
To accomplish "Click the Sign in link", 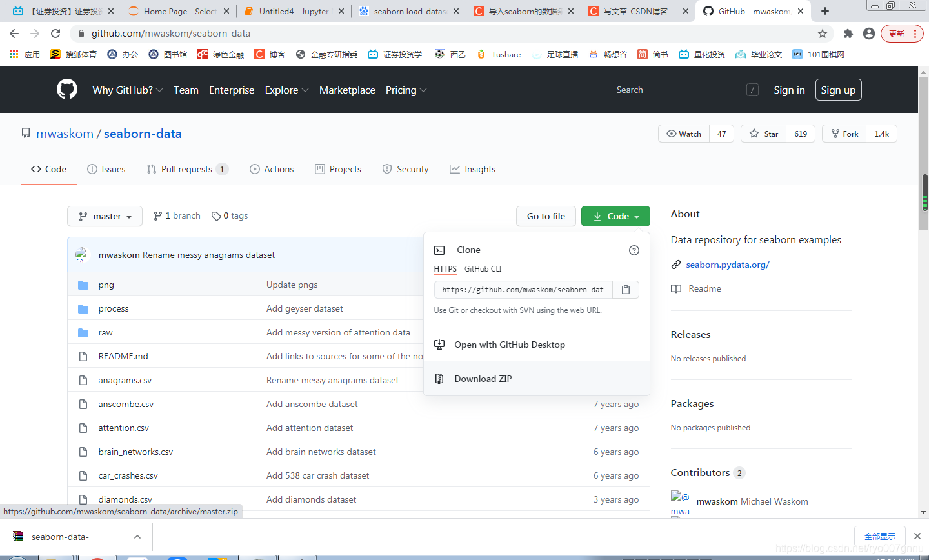I will 789,90.
